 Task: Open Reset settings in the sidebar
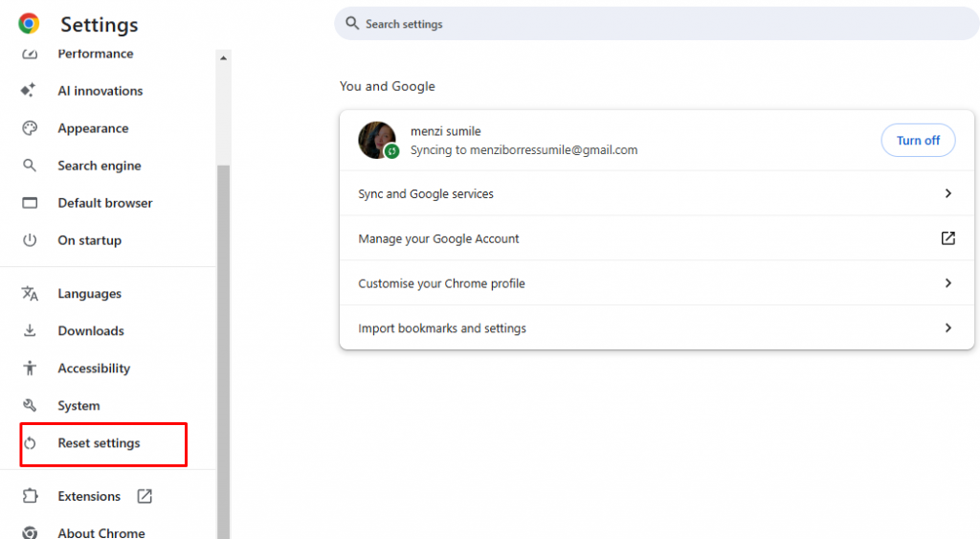tap(99, 443)
